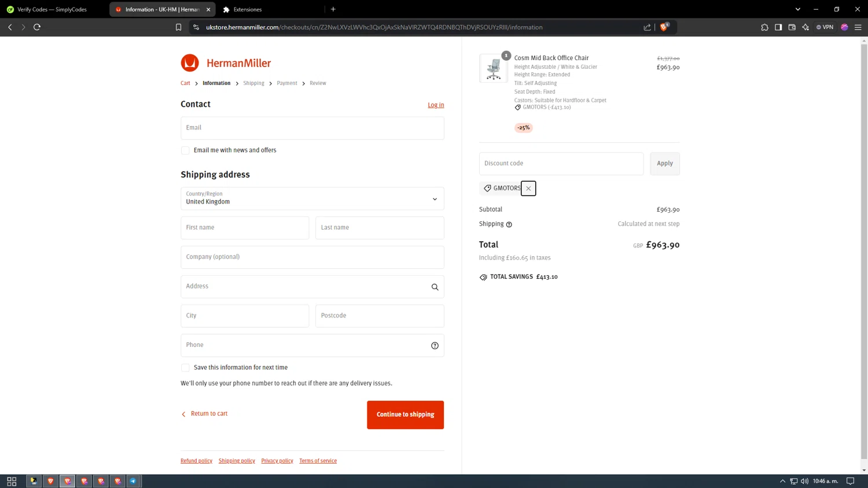Reload the page with refresh icon
This screenshot has width=868, height=488.
click(x=37, y=27)
